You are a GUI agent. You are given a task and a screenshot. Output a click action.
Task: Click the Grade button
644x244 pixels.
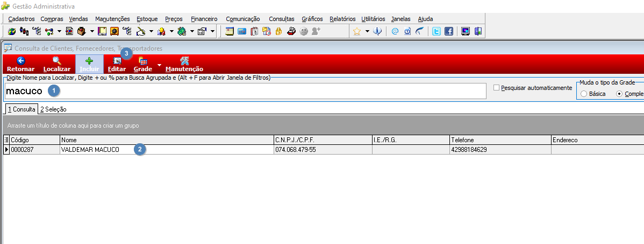tap(143, 65)
